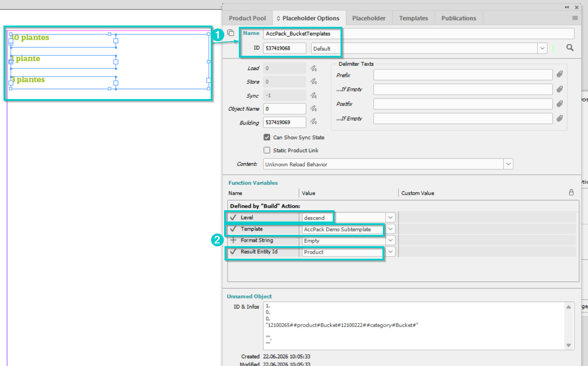Click checkmark icon of Result Entity Id
Image resolution: width=588 pixels, height=366 pixels.
click(x=233, y=251)
